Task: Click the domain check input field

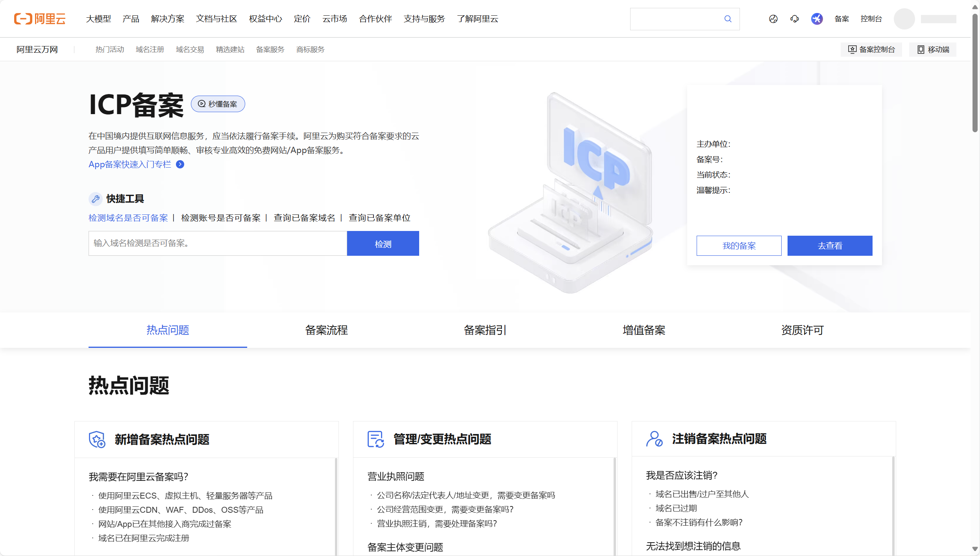Action: tap(217, 244)
